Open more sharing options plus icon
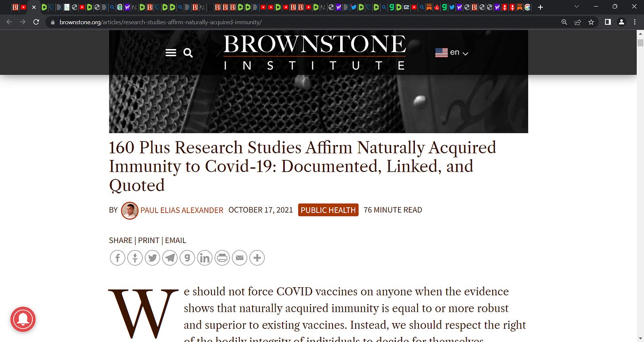The width and height of the screenshot is (644, 342). pos(257,258)
